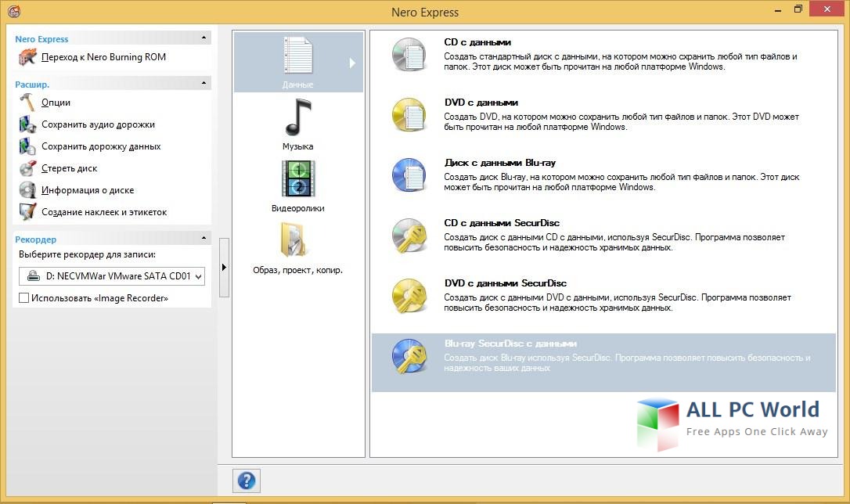The width and height of the screenshot is (850, 504).
Task: Choose the DVD с данными SecurDisc title
Action: click(506, 283)
